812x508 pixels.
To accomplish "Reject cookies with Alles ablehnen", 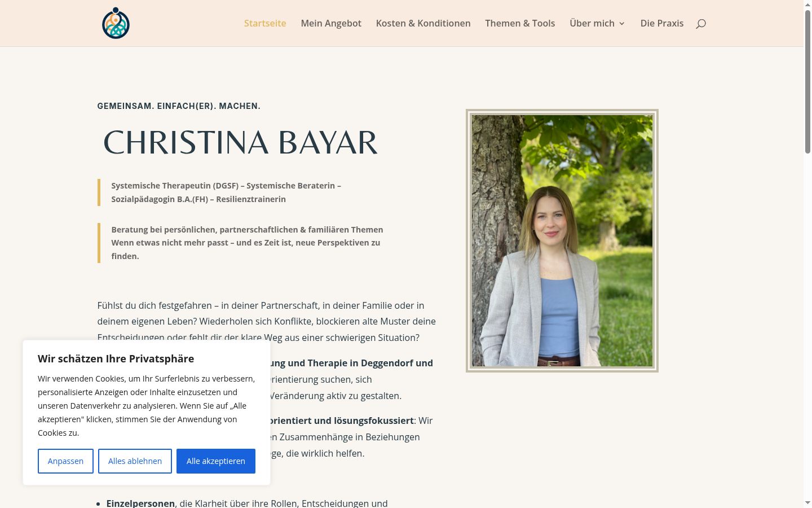I will pyautogui.click(x=135, y=461).
